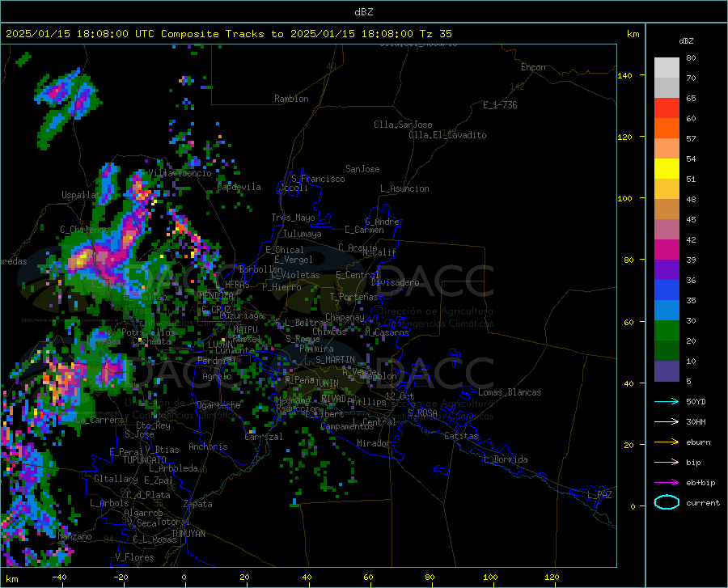Click the Catitas map label

[x=461, y=436]
